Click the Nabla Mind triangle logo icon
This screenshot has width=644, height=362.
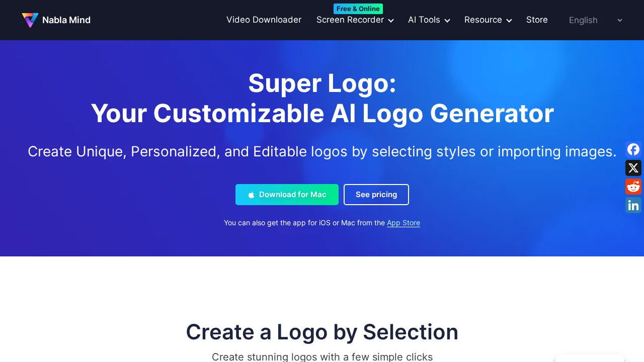coord(30,20)
